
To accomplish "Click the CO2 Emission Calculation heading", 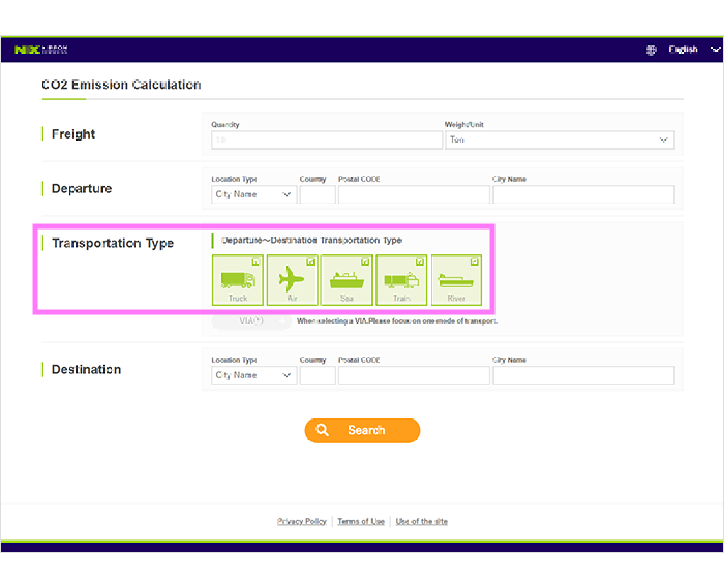I will tap(121, 85).
